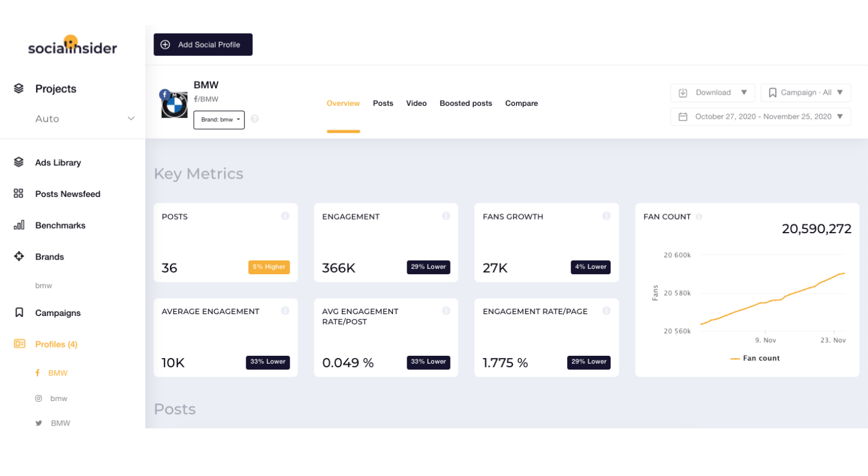
Task: Click the download icon in Download button
Action: pyautogui.click(x=683, y=92)
